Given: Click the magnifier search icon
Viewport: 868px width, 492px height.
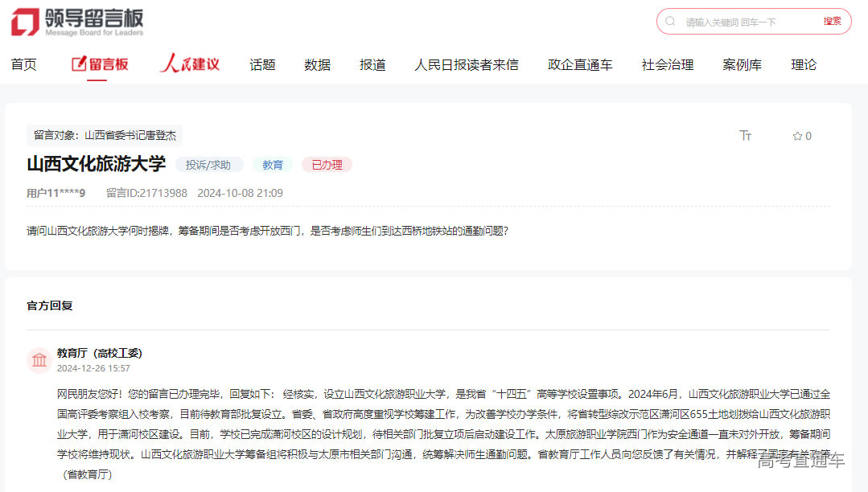Looking at the screenshot, I should point(670,21).
